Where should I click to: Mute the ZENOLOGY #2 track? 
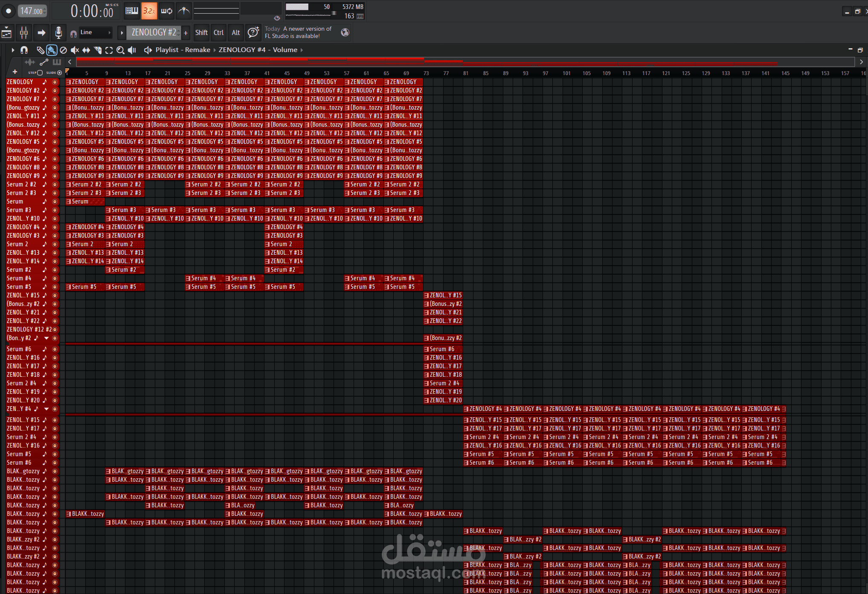pyautogui.click(x=55, y=90)
